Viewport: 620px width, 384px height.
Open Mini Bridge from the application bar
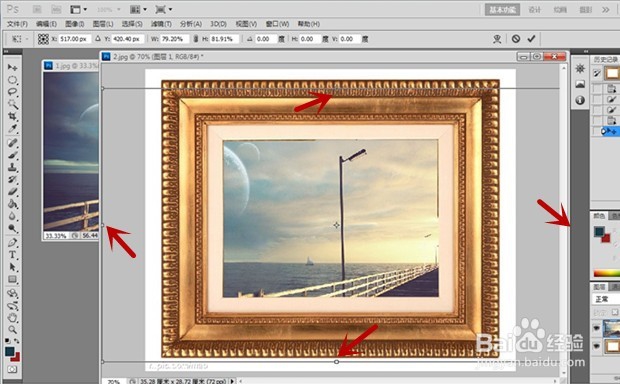pyautogui.click(x=56, y=9)
